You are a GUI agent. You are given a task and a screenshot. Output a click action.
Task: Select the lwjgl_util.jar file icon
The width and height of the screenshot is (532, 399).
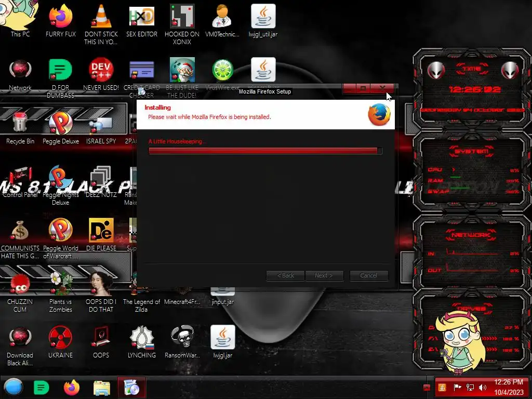coord(263,20)
